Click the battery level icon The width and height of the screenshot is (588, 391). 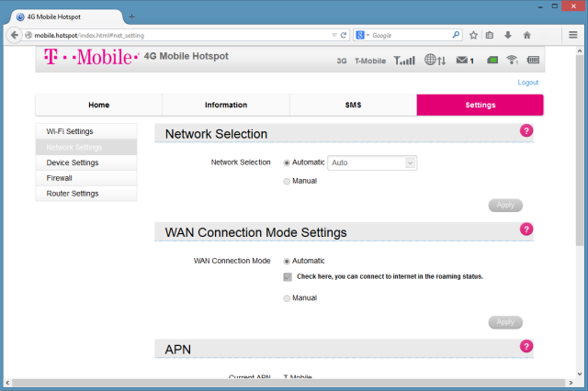pos(533,60)
